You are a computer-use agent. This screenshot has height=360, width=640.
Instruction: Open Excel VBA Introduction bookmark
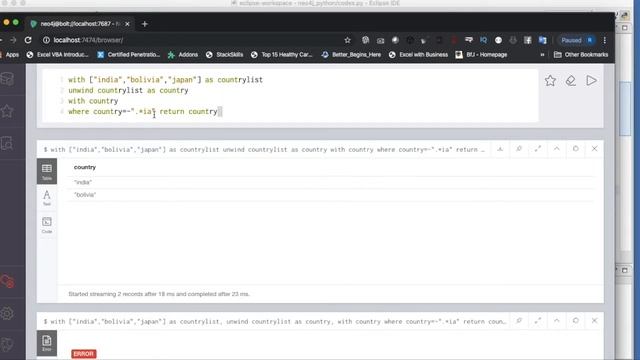click(x=57, y=55)
